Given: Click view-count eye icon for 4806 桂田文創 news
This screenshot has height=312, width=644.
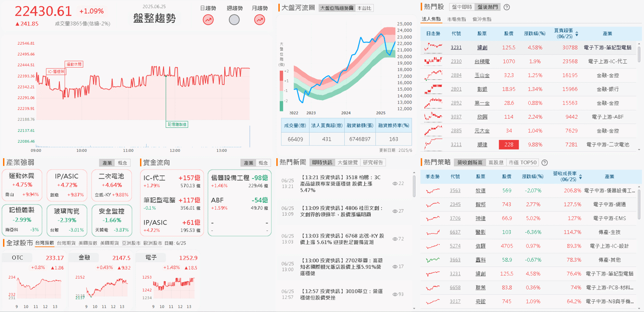Looking at the screenshot, I should coord(395,211).
